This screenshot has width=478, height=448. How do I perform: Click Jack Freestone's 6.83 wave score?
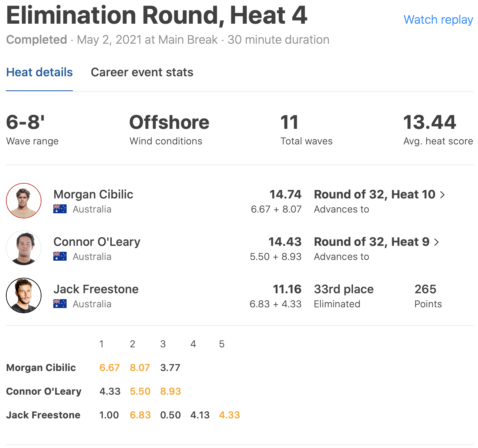[140, 415]
